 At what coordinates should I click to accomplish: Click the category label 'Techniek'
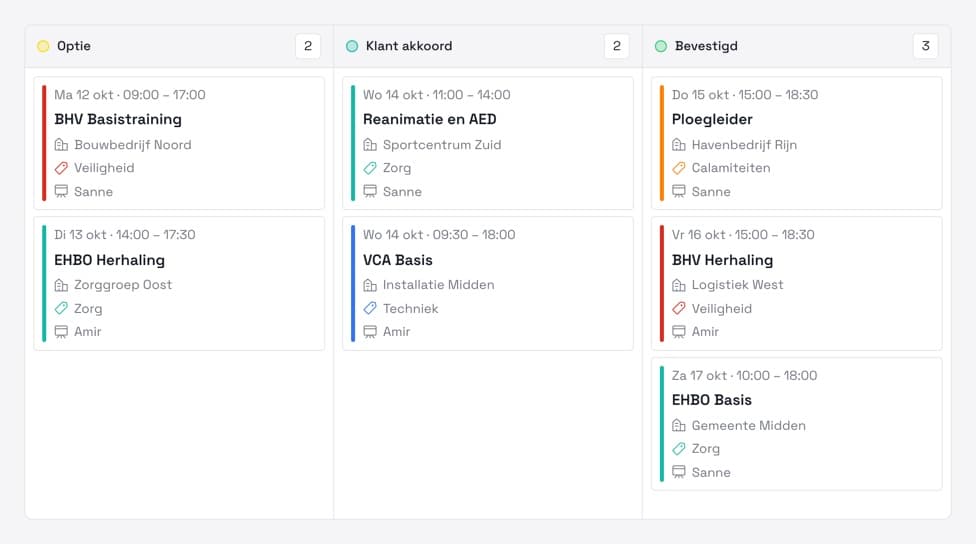410,309
